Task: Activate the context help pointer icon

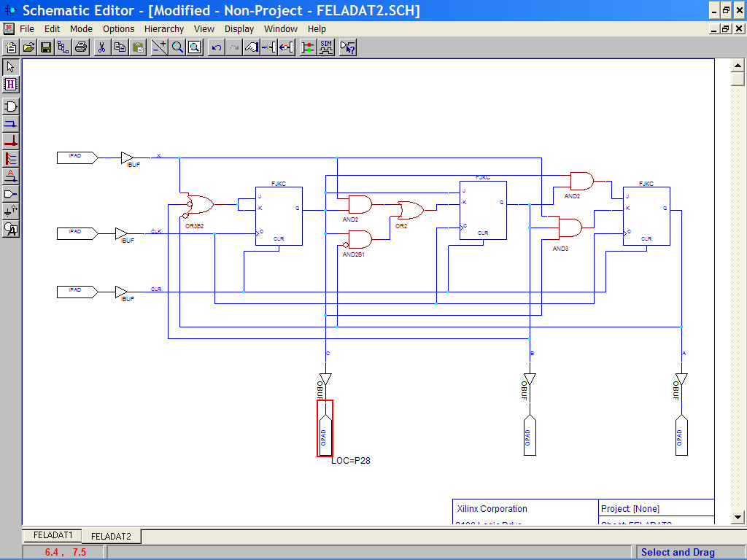Action: [x=348, y=47]
